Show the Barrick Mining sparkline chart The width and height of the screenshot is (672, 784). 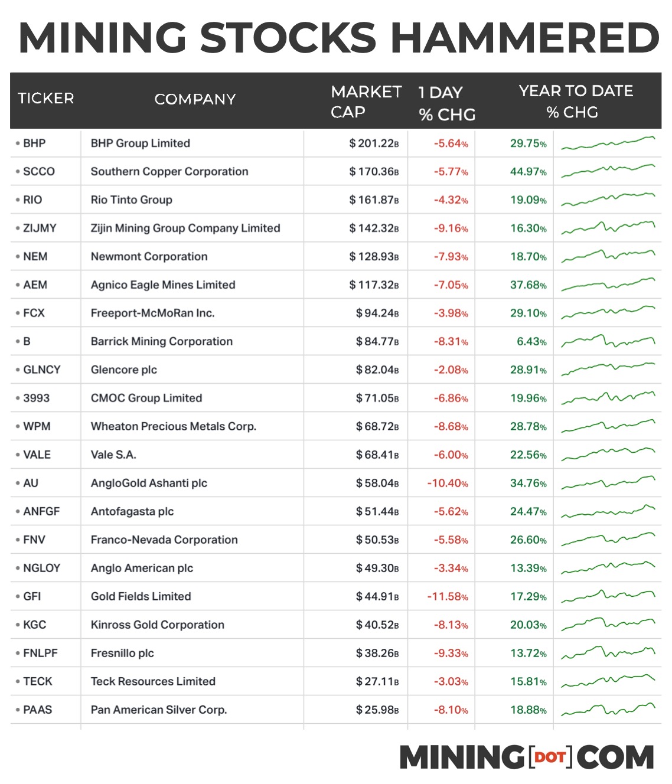608,341
